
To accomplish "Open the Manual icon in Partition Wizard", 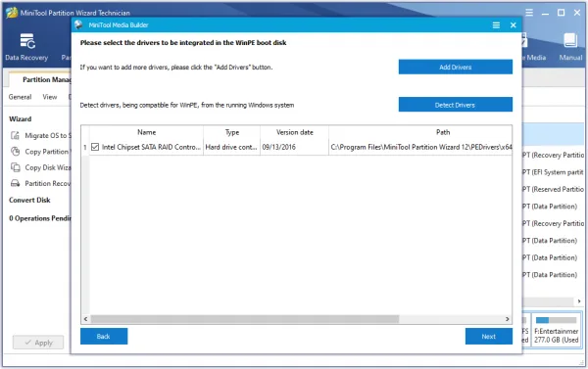I will [x=570, y=47].
